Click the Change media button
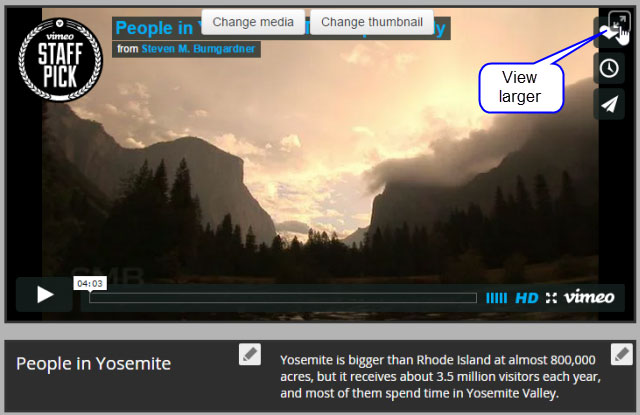Image resolution: width=640 pixels, height=415 pixels. tap(253, 22)
